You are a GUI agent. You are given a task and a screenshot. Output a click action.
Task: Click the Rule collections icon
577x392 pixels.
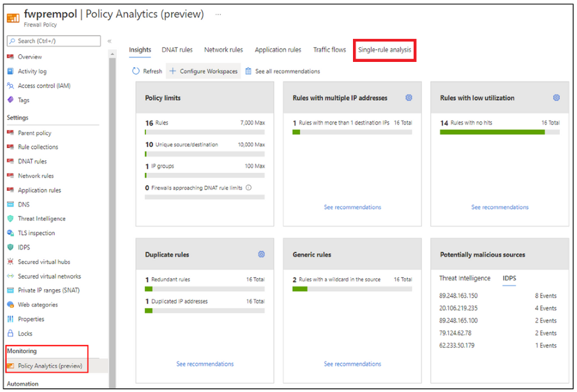[x=10, y=146]
